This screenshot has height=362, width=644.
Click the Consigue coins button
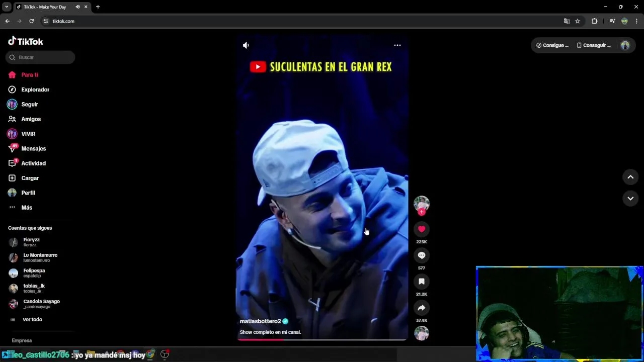point(552,45)
